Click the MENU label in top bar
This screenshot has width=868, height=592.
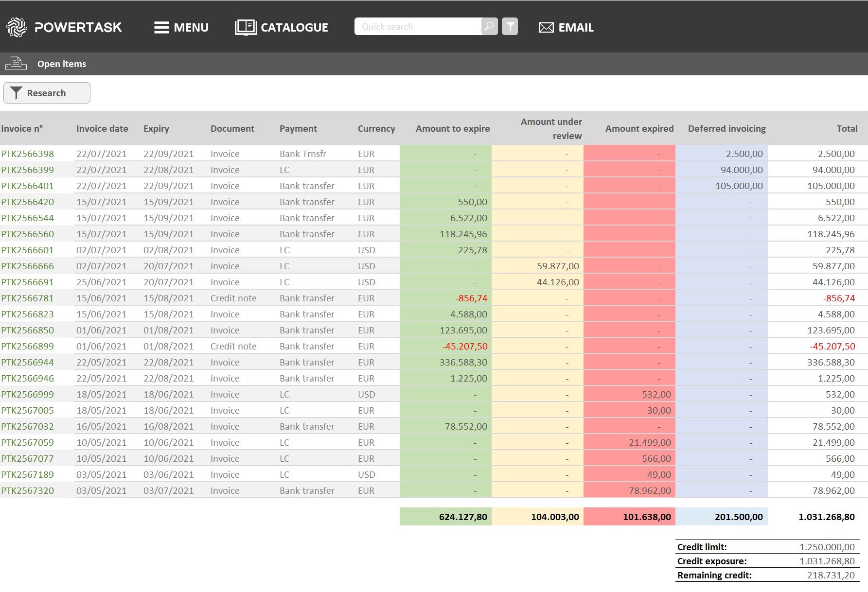pyautogui.click(x=191, y=28)
